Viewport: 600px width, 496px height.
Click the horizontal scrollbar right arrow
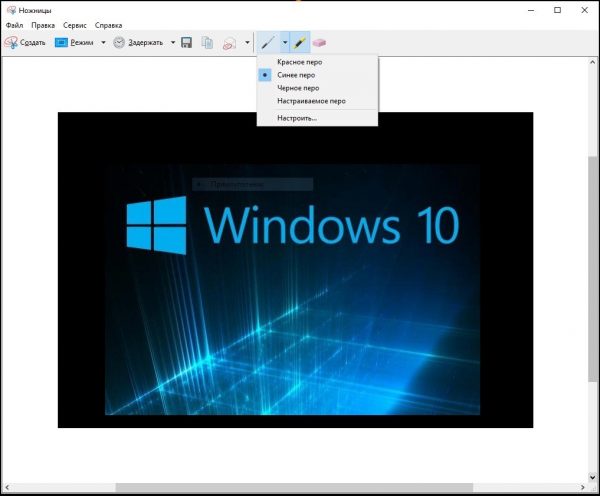click(583, 488)
